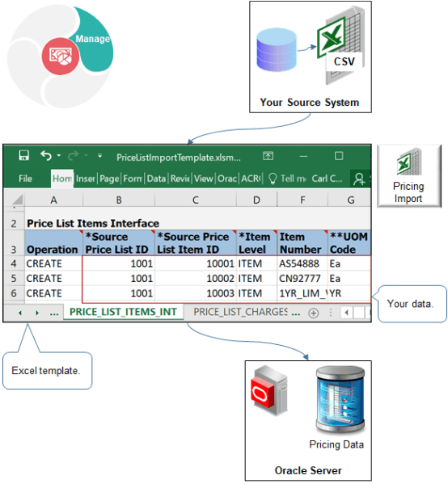Viewport: 448px width, 484px height.
Task: Click the Undo arrow icon
Action: [46, 155]
